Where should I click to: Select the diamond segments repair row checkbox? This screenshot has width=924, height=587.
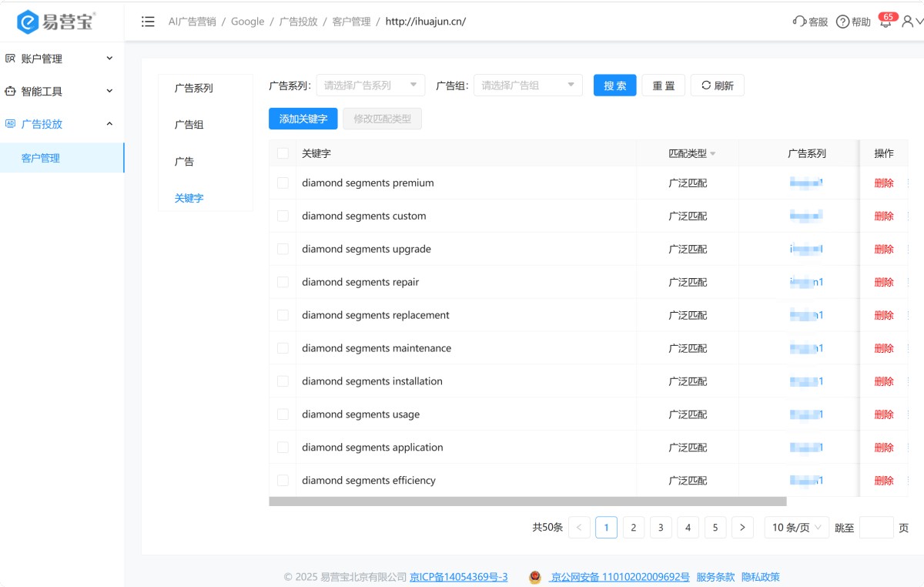coord(283,282)
